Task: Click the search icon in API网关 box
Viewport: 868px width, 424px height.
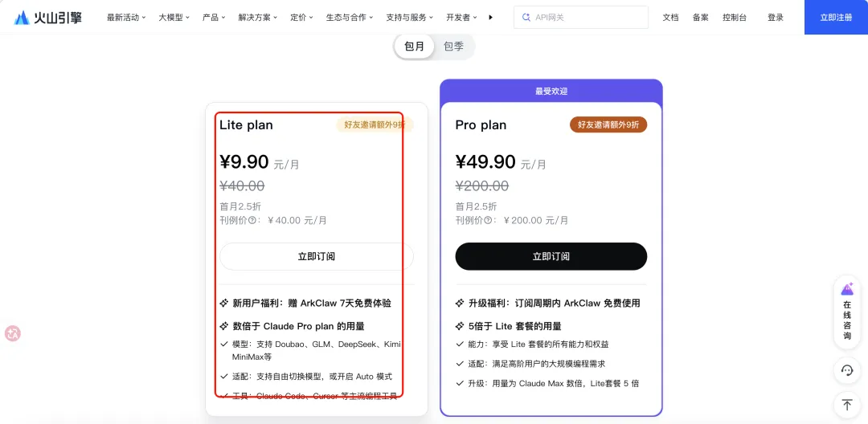Action: tap(526, 17)
